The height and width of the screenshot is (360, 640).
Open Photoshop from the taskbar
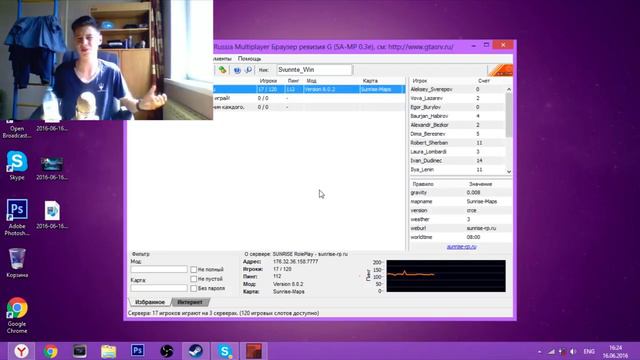pos(138,351)
